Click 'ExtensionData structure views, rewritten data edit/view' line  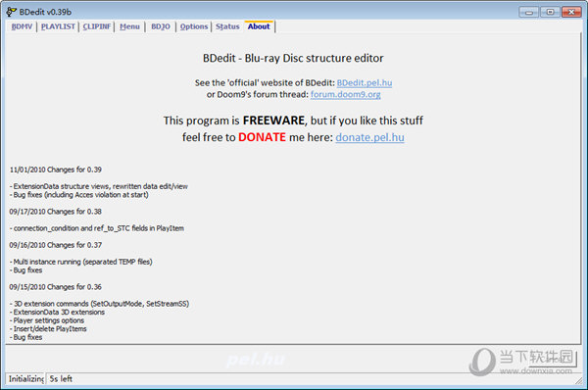coord(99,186)
